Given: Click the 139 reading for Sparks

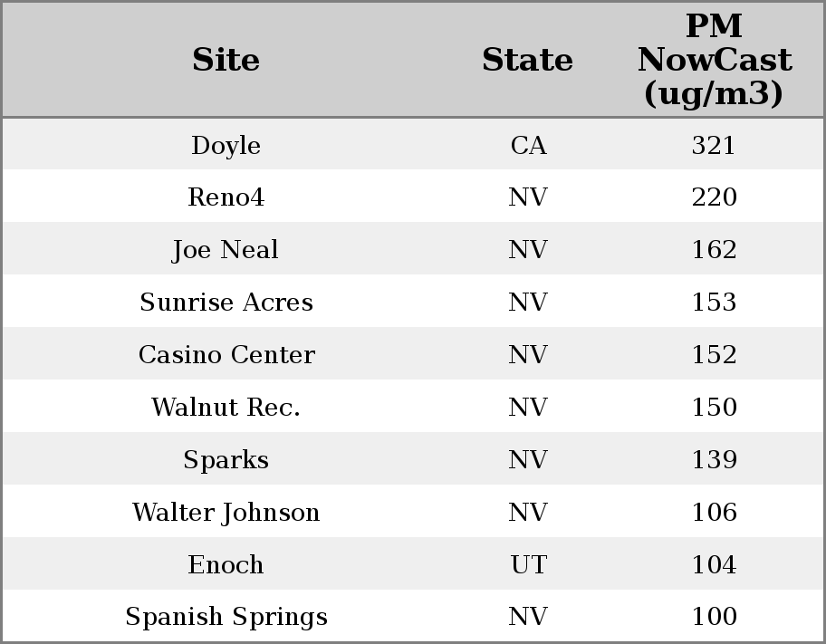Looking at the screenshot, I should tap(714, 460).
